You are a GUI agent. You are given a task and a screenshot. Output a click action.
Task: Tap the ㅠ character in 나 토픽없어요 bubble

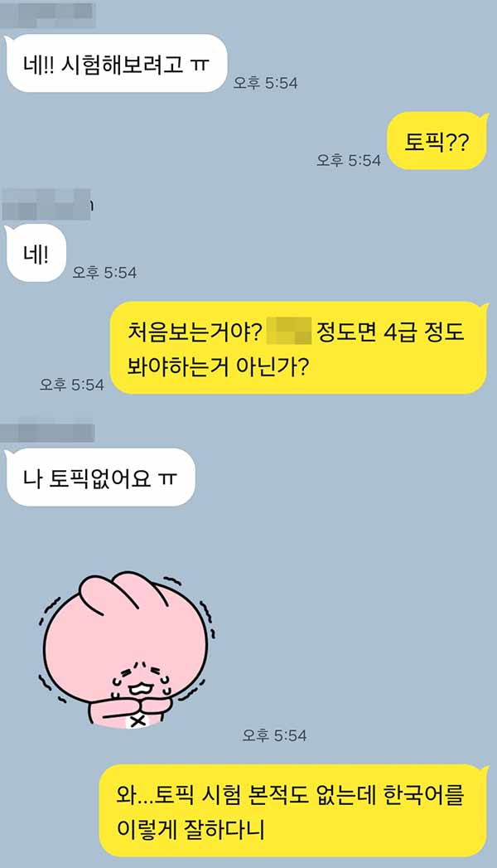(x=167, y=478)
